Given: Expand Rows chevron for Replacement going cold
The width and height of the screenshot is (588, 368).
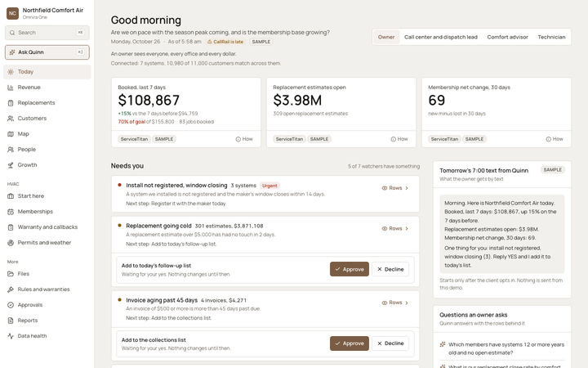Looking at the screenshot, I should click(407, 229).
